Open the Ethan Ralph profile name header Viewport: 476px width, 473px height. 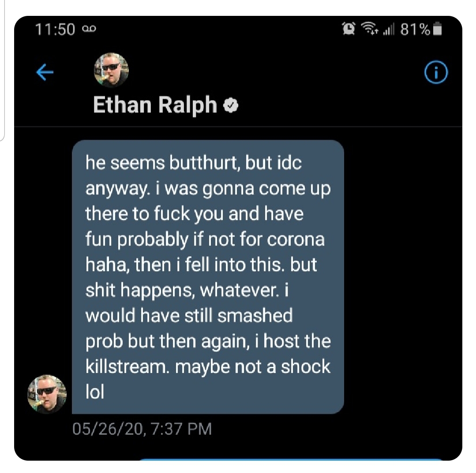(155, 105)
